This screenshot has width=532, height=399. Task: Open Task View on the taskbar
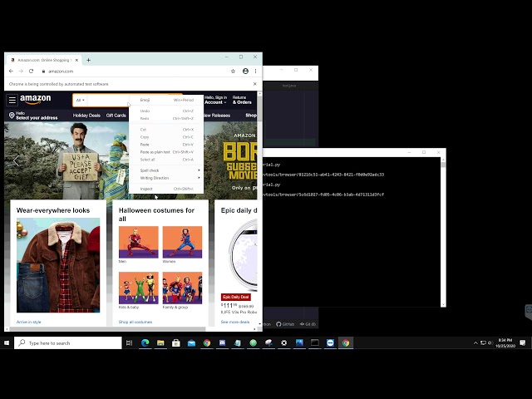[130, 343]
